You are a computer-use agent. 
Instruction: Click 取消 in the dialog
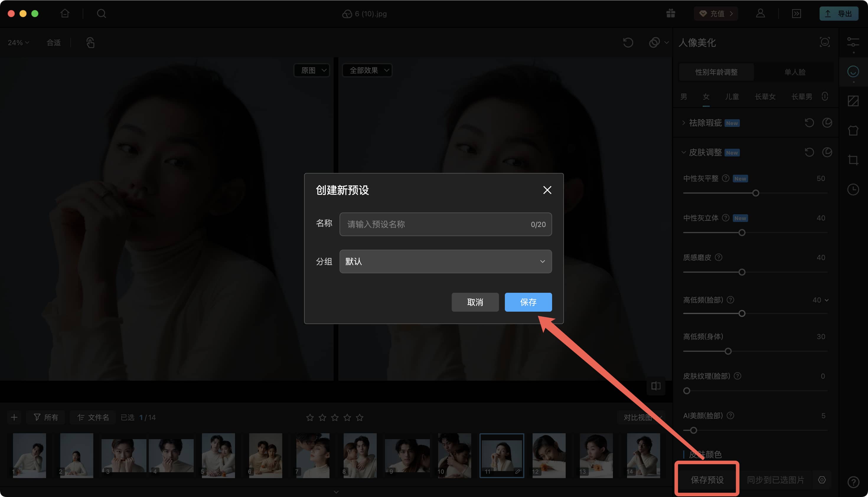click(x=475, y=302)
